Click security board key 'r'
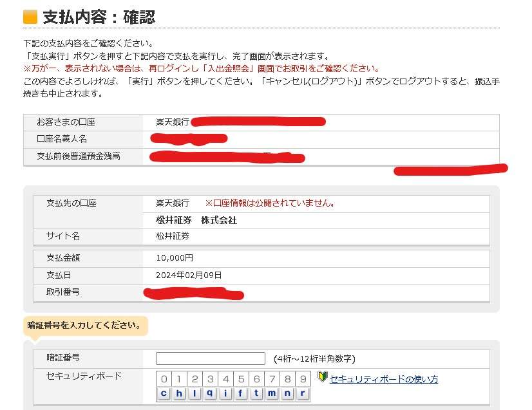 [x=303, y=393]
